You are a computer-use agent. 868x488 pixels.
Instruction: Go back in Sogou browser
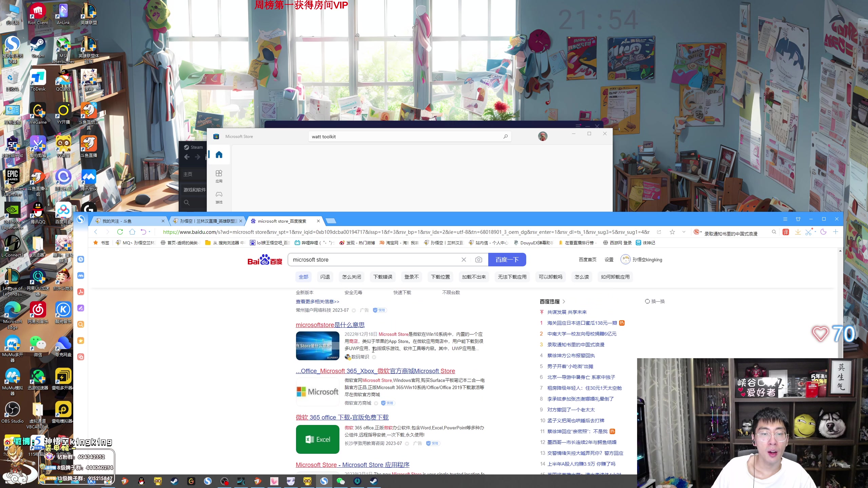[x=96, y=232]
